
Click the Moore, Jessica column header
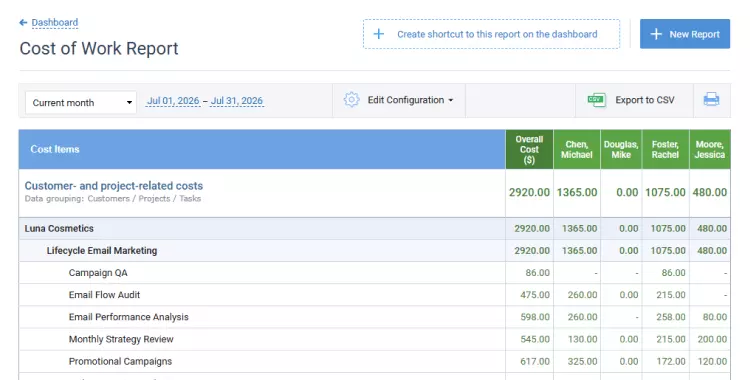click(710, 149)
